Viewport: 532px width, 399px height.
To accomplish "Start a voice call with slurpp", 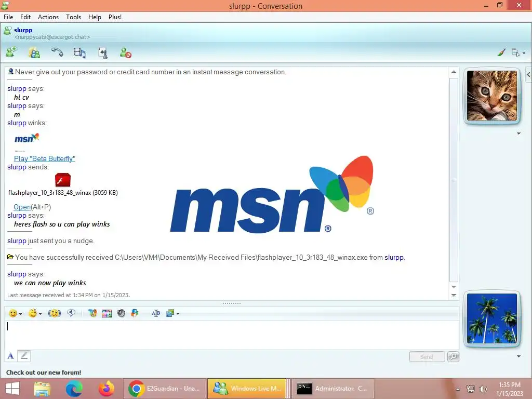I will [57, 52].
